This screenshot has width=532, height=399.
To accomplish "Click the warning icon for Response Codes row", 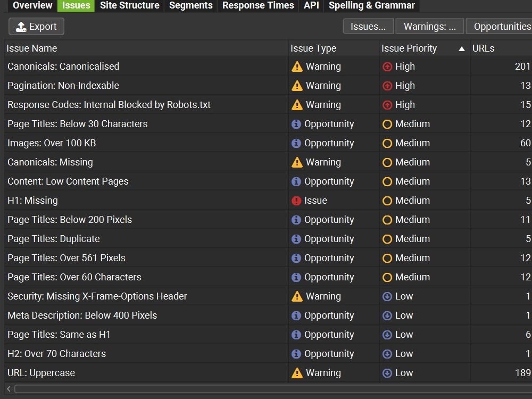I will [297, 105].
